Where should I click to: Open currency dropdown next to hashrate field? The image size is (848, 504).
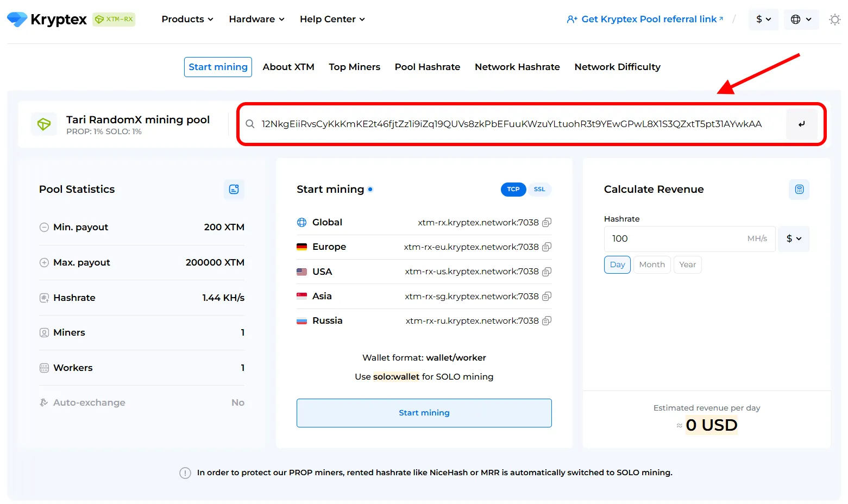(x=794, y=238)
